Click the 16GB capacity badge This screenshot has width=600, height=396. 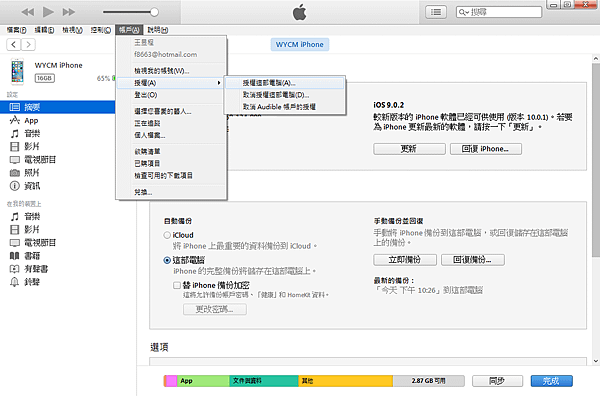(x=45, y=78)
